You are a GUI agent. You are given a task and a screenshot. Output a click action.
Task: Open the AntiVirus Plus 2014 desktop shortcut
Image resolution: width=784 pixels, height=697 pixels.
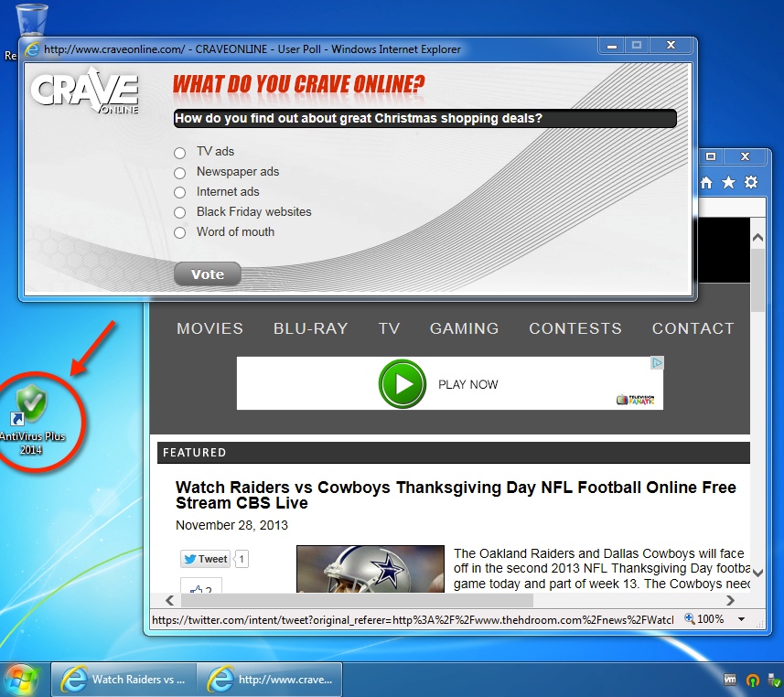point(31,419)
